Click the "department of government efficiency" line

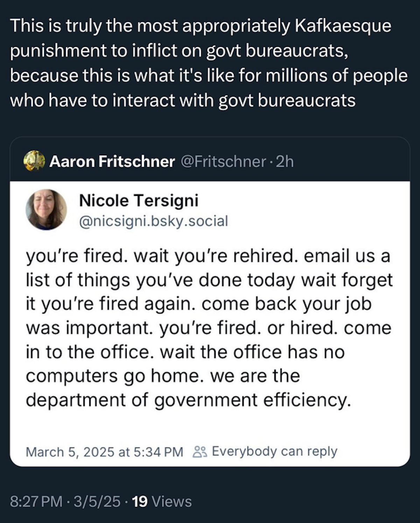tap(188, 400)
